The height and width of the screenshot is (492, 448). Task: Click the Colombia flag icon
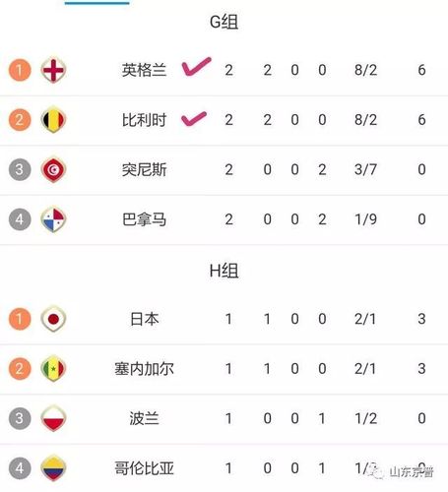point(53,468)
